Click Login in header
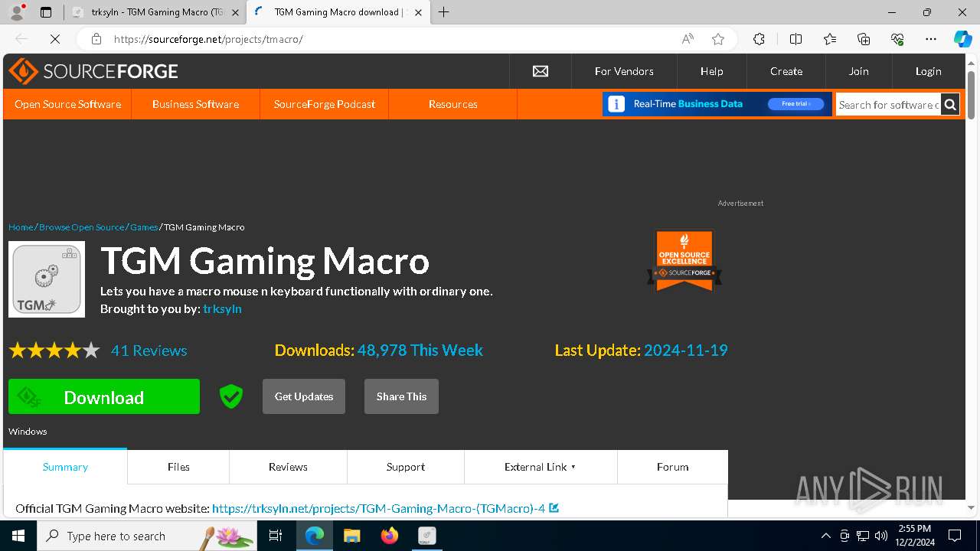Screen dimensions: 980x551 928,71
